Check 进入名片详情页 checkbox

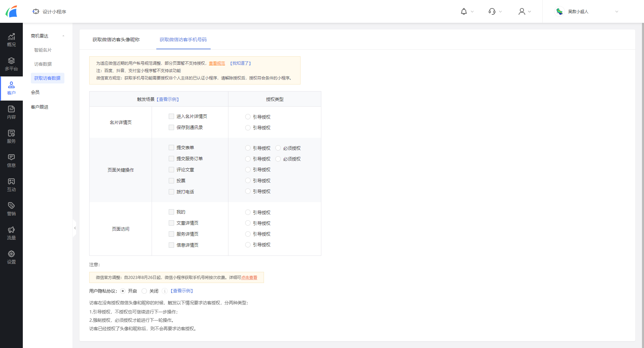[171, 116]
